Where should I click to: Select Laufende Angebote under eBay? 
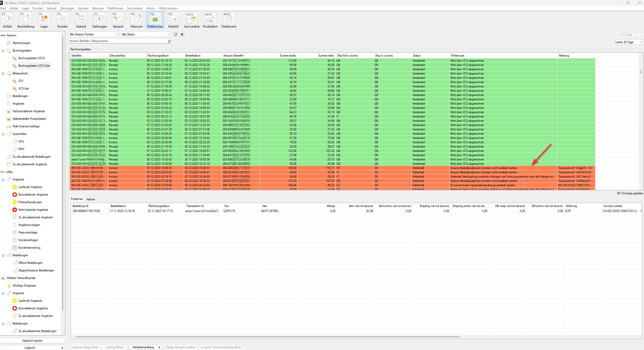click(x=30, y=187)
